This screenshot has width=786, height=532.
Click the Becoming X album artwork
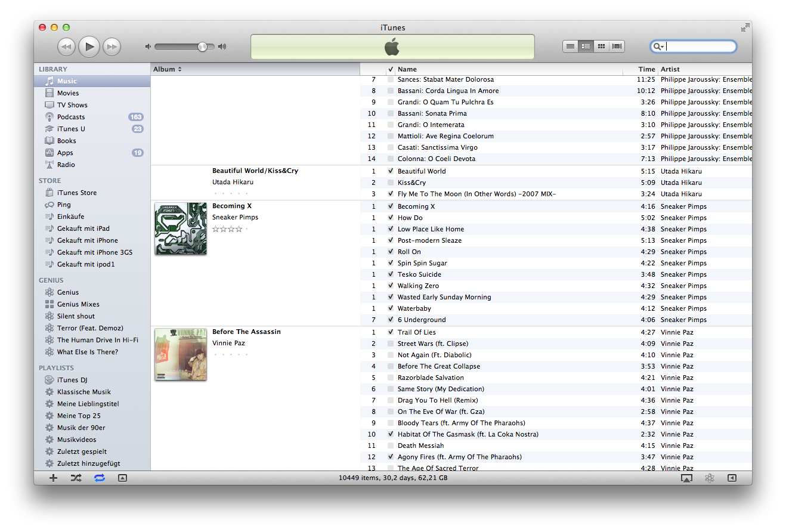pos(181,228)
